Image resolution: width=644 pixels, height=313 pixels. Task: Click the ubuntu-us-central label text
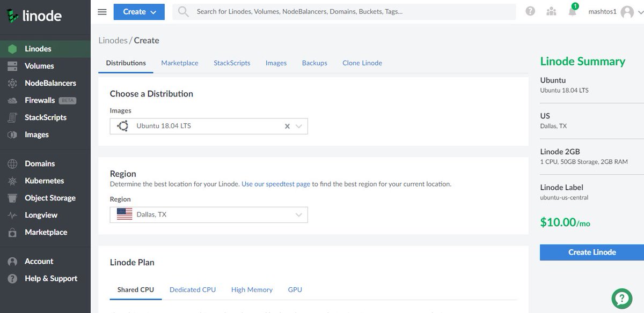564,197
